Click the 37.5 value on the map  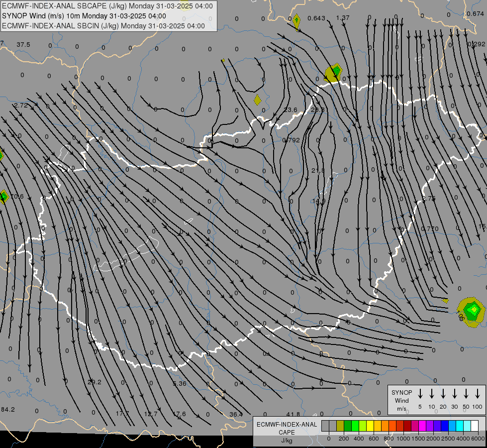click(x=23, y=45)
